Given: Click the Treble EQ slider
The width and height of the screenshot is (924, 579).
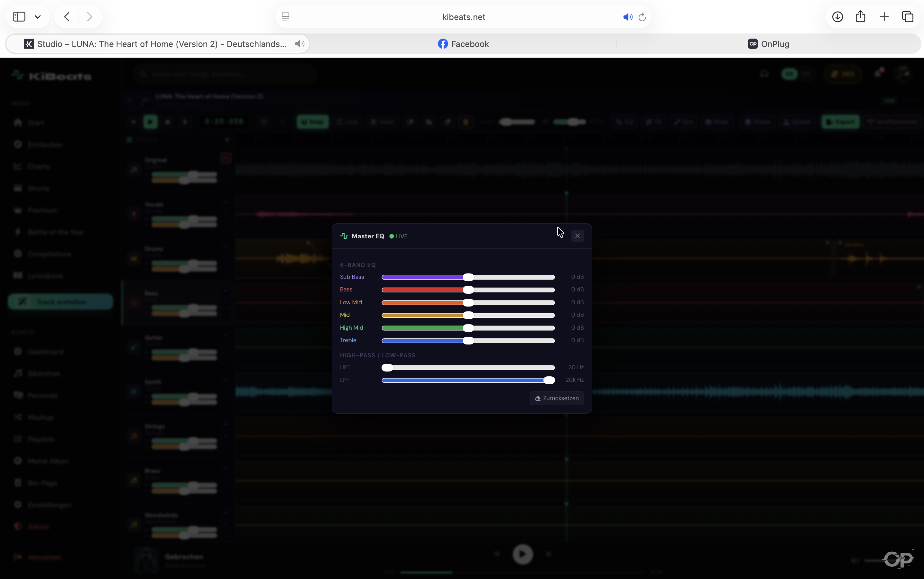Looking at the screenshot, I should coord(468,340).
